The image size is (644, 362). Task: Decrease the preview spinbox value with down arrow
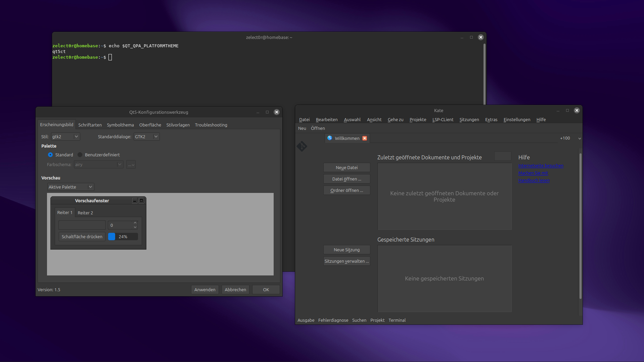pyautogui.click(x=135, y=227)
